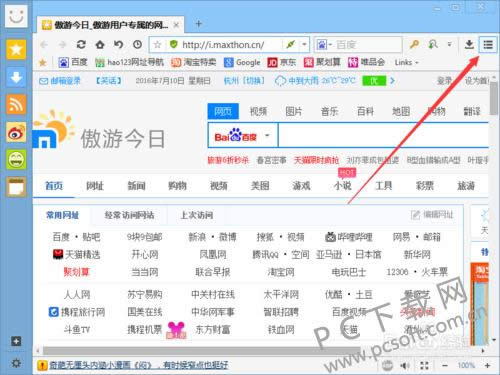This screenshot has height=375, width=500.
Task: Zoom out with minus button
Action: click(x=445, y=366)
